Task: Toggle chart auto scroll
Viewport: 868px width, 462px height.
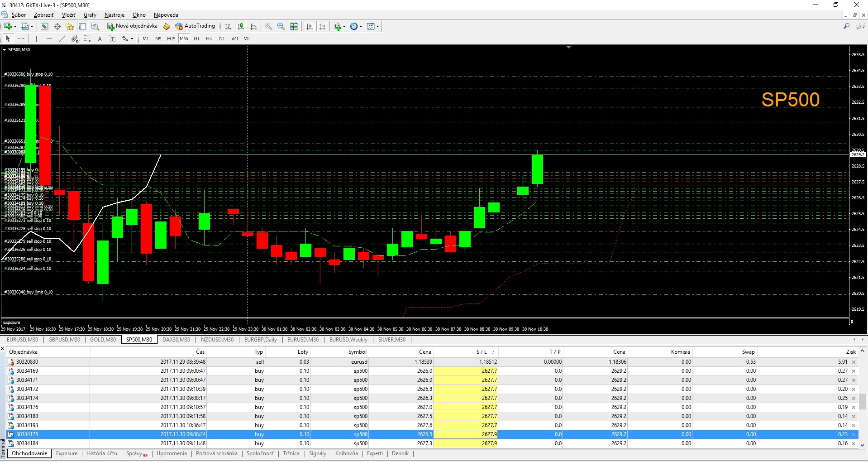Action: point(310,26)
